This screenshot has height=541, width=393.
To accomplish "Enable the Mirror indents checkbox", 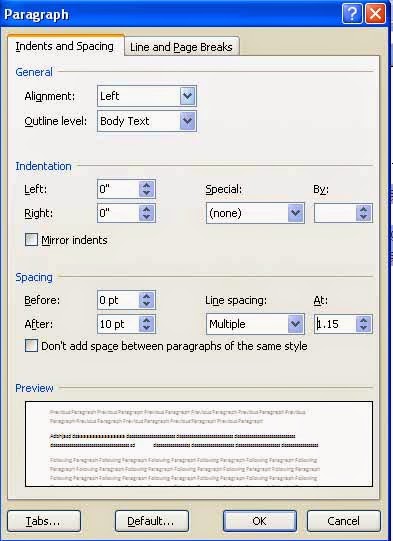I will click(x=31, y=239).
